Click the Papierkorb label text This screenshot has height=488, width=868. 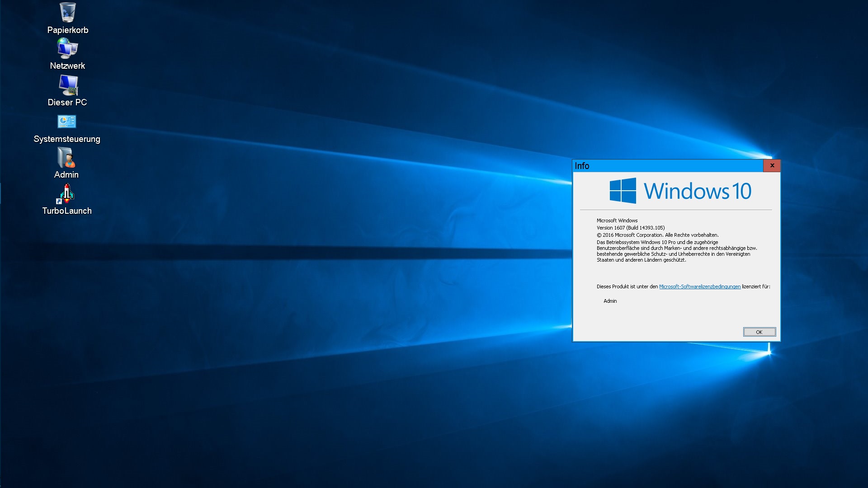point(68,30)
